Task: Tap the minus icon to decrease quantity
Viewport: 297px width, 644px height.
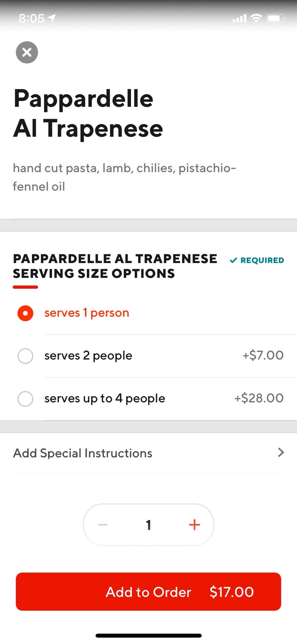Action: coord(103,525)
